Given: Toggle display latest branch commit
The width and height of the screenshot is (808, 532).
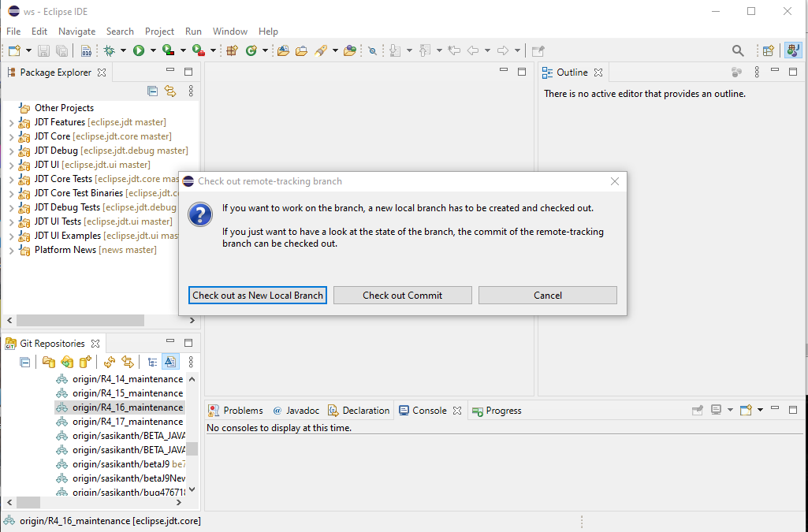Looking at the screenshot, I should [170, 362].
